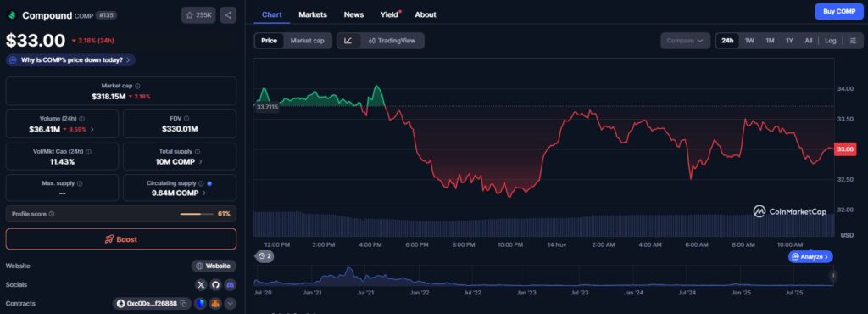Select the 24h time range

click(727, 41)
